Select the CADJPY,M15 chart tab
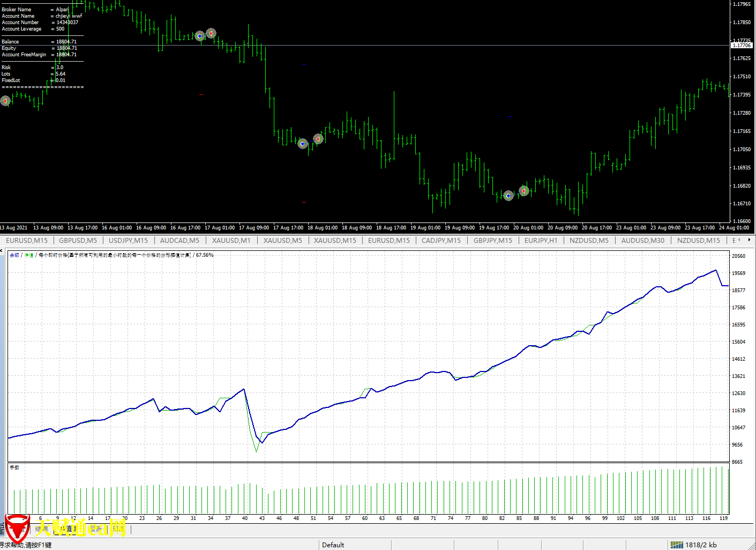The height and width of the screenshot is (550, 756). pyautogui.click(x=441, y=241)
